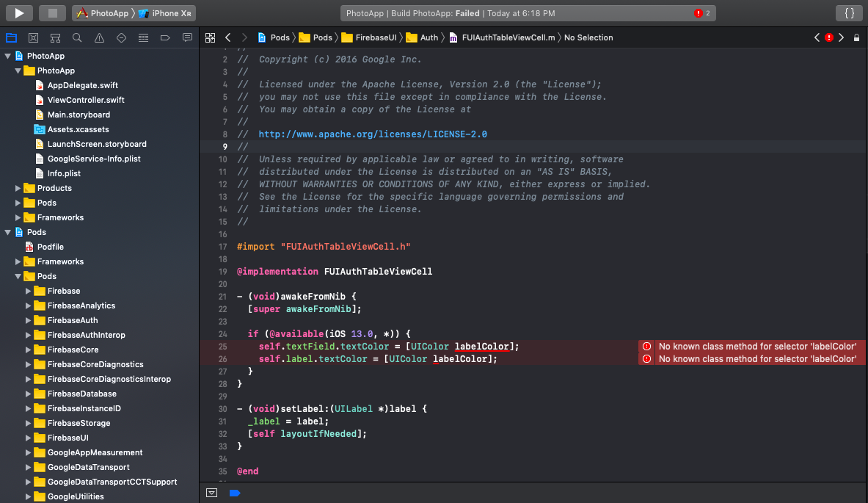The width and height of the screenshot is (868, 503).
Task: Show the Issue navigator warning icon
Action: click(99, 37)
